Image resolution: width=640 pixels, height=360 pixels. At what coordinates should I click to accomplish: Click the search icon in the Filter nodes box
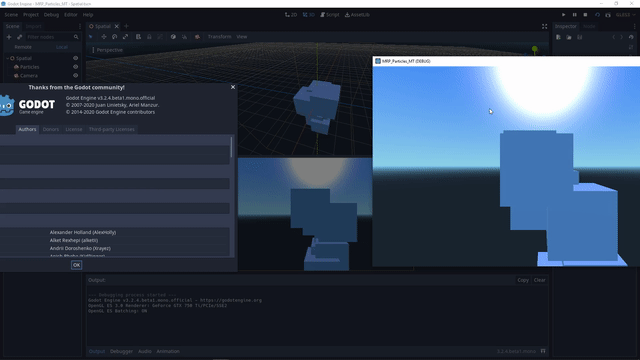(x=76, y=37)
